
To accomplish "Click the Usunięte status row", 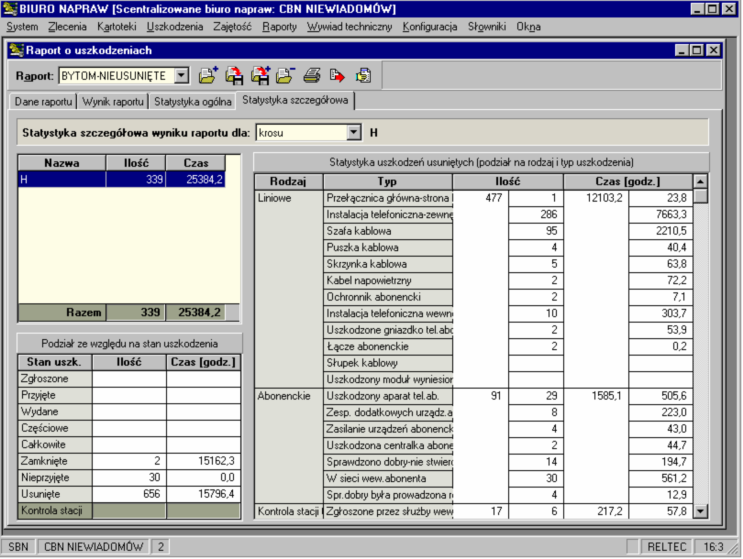I will tap(129, 494).
